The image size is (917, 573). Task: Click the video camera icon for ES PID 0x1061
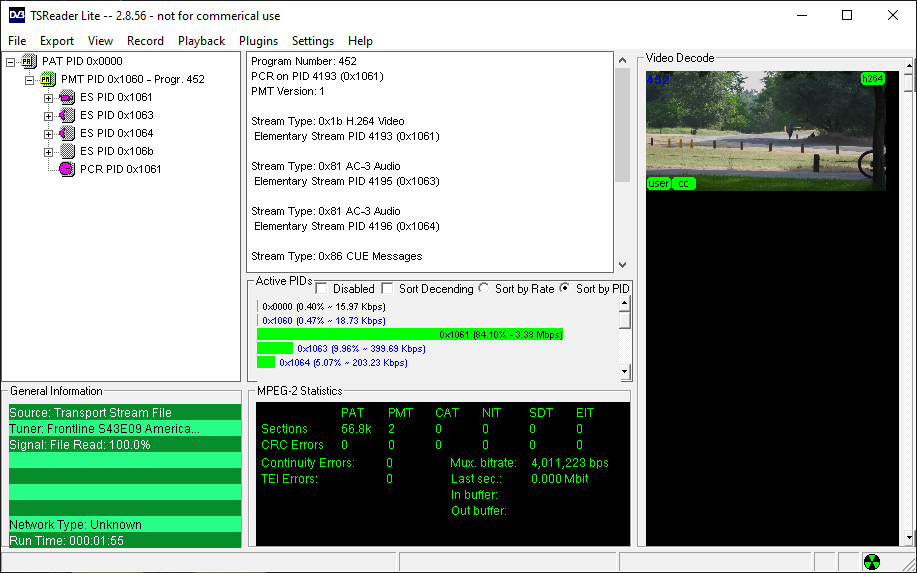point(66,97)
